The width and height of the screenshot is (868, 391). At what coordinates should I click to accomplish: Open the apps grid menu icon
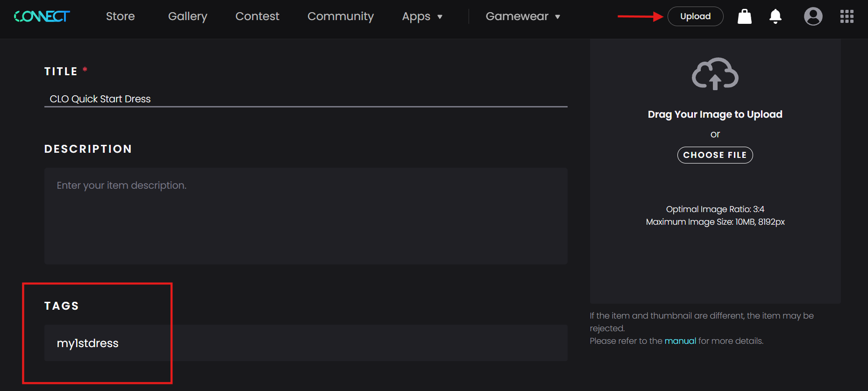coord(847,16)
